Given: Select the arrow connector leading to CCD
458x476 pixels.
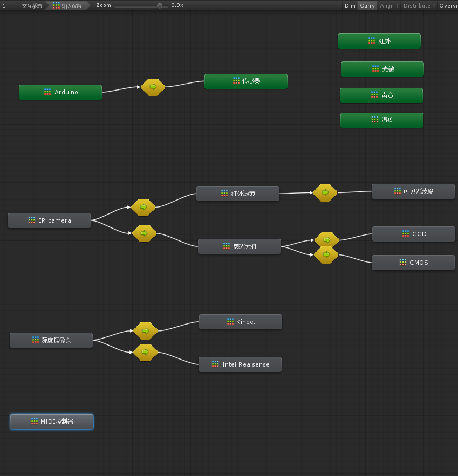Looking at the screenshot, I should 327,239.
